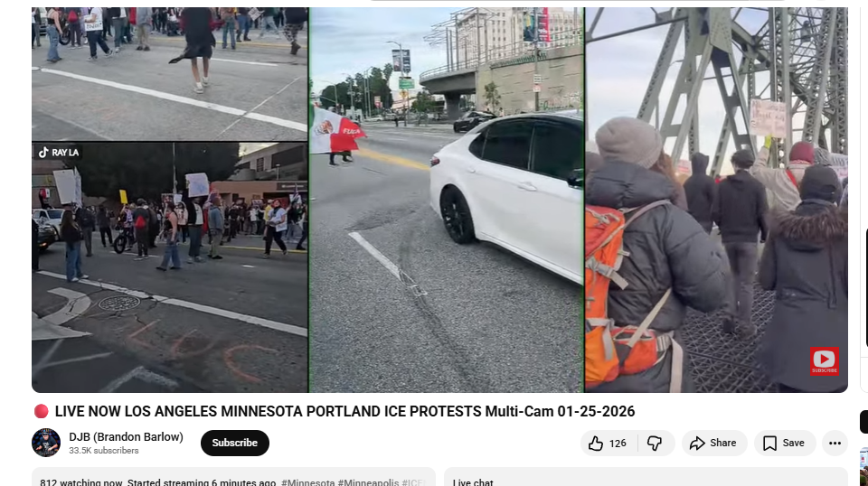Subscribe to DJB (Brandon Barlow)

[x=235, y=443]
